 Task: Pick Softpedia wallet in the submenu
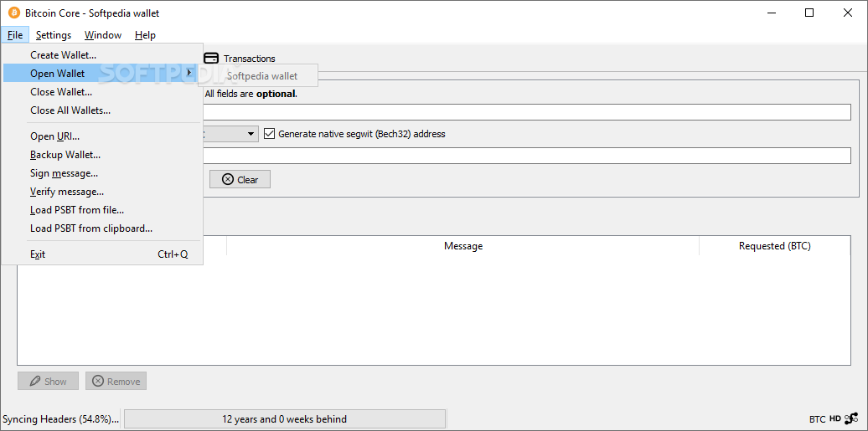click(x=259, y=76)
